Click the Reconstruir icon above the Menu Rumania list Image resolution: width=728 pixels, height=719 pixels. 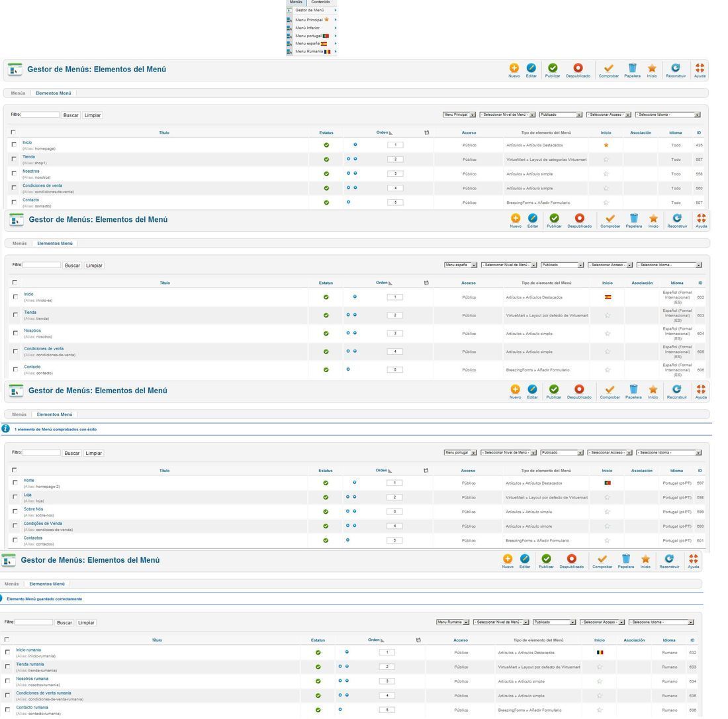669,559
